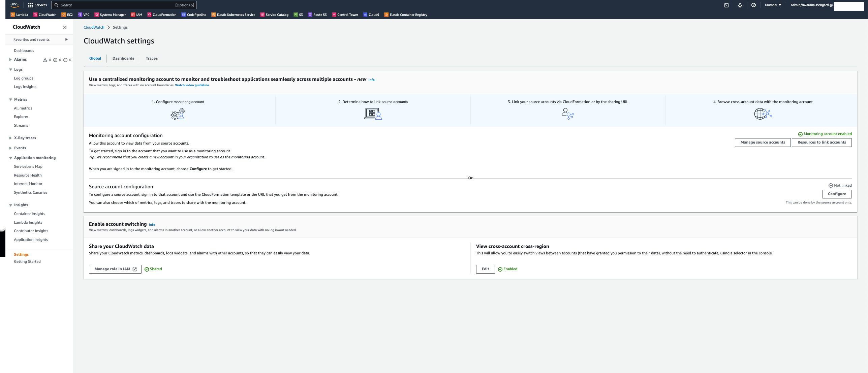Open the CodePipeline shortcut
868x373 pixels.
194,14
